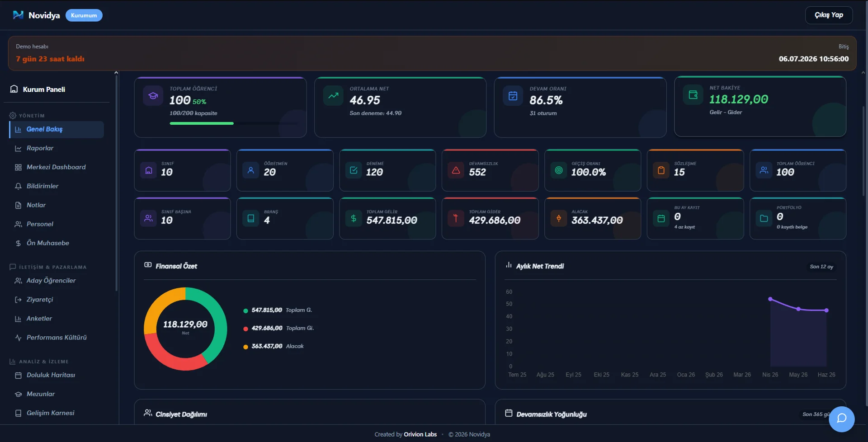This screenshot has width=868, height=442.
Task: Click the calendar icon on Devam Oranı card
Action: pyautogui.click(x=513, y=96)
